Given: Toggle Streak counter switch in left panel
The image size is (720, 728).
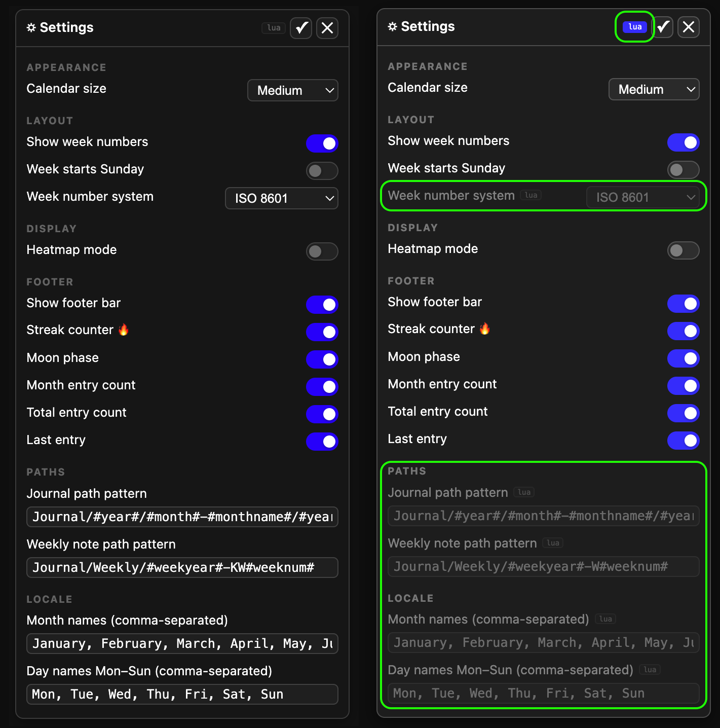Looking at the screenshot, I should 322,332.
